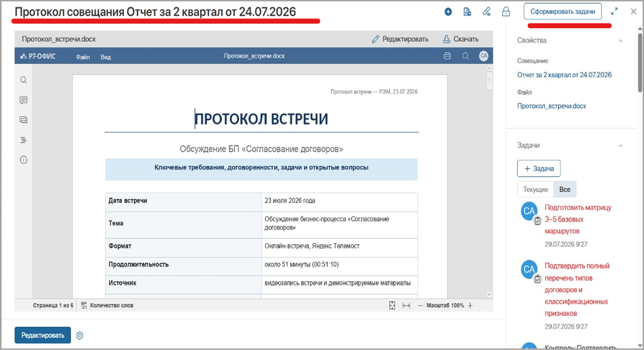This screenshot has width=644, height=350.
Task: Click the около 51 минуты (00:51:10) cell
Action: (x=339, y=266)
